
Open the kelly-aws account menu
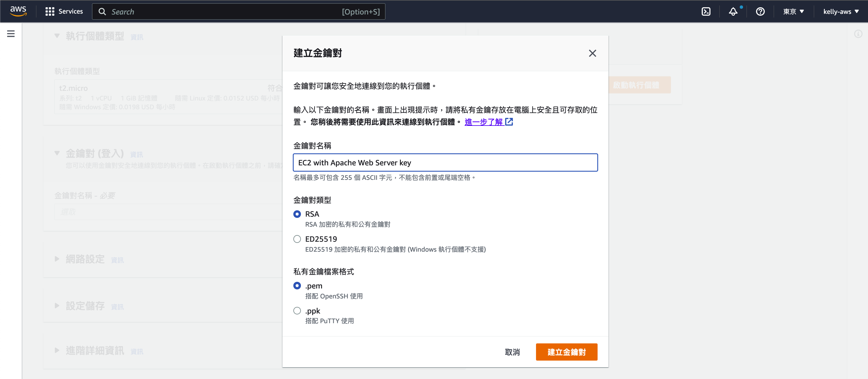coord(841,11)
